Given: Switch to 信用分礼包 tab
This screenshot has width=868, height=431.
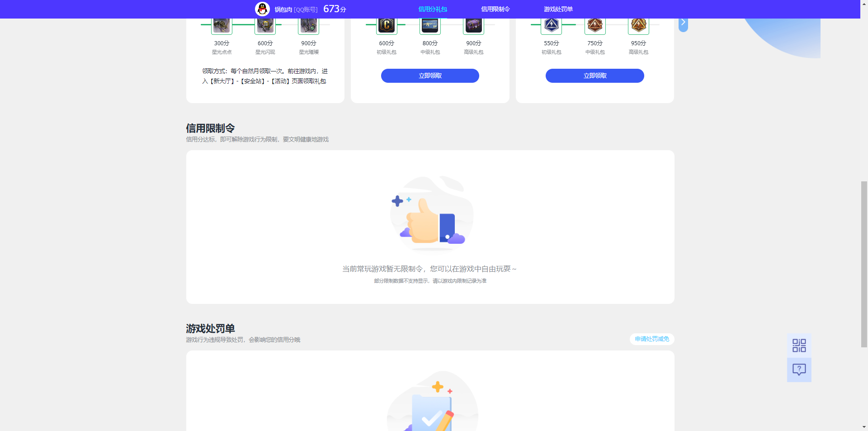Looking at the screenshot, I should (x=433, y=9).
